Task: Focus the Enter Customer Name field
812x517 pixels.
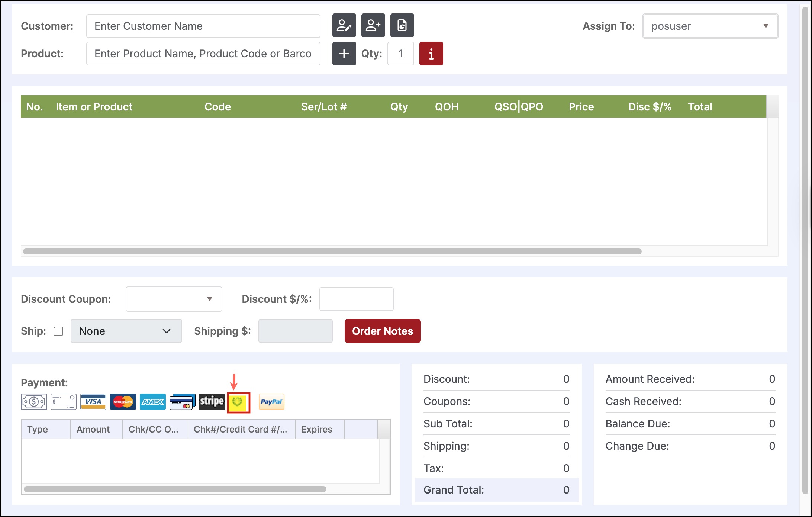Action: pos(203,26)
